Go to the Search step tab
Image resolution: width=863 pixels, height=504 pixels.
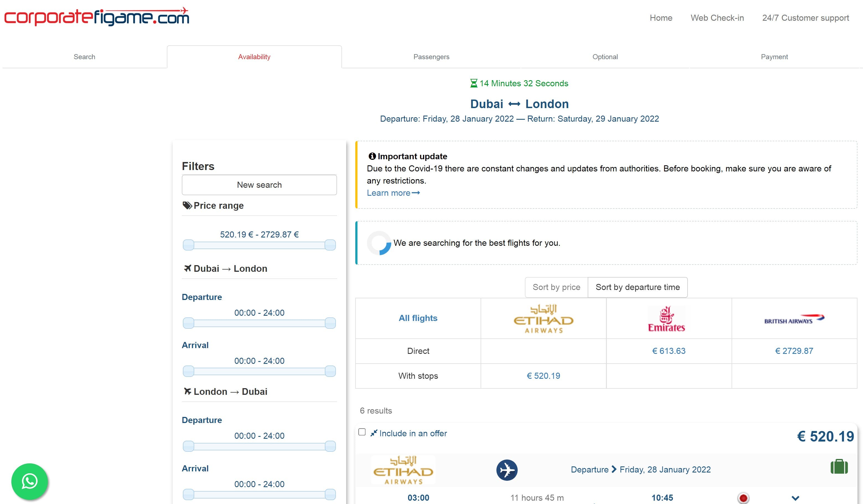pyautogui.click(x=84, y=57)
